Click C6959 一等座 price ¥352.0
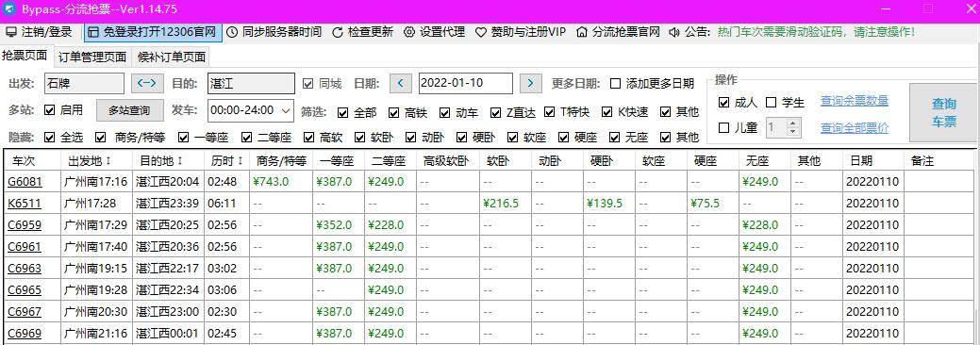 pos(335,225)
